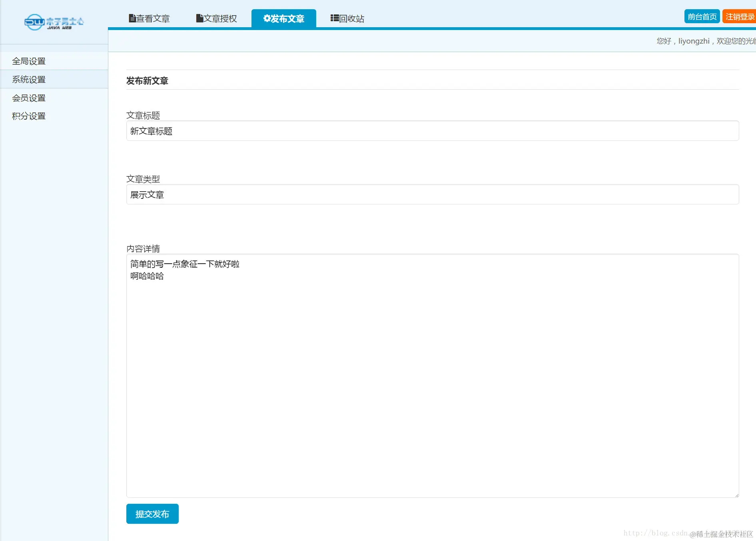Click the document icon beside 查看文章

pos(132,18)
